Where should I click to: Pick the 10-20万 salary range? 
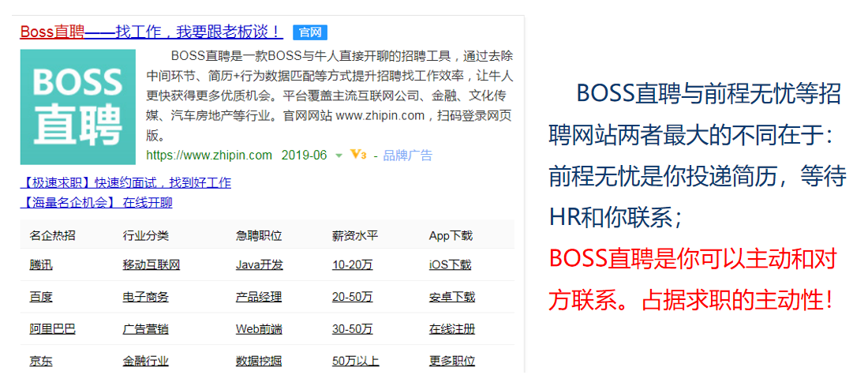(x=352, y=264)
